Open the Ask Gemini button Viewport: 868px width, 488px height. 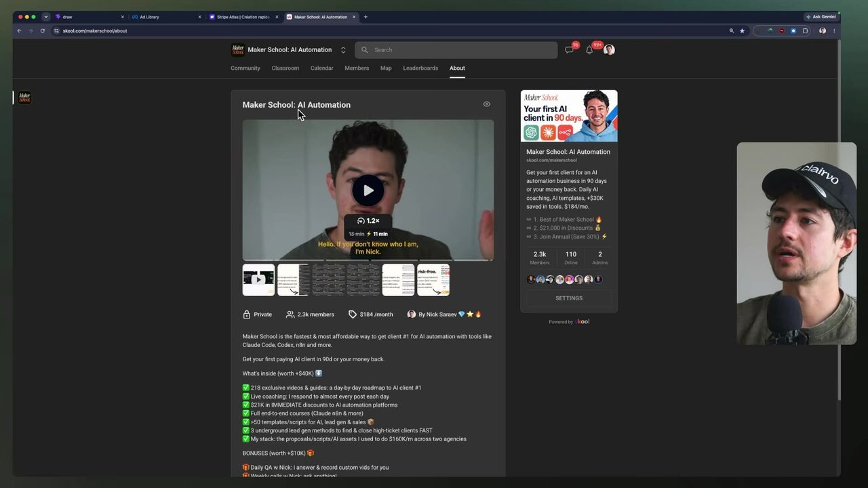[821, 17]
